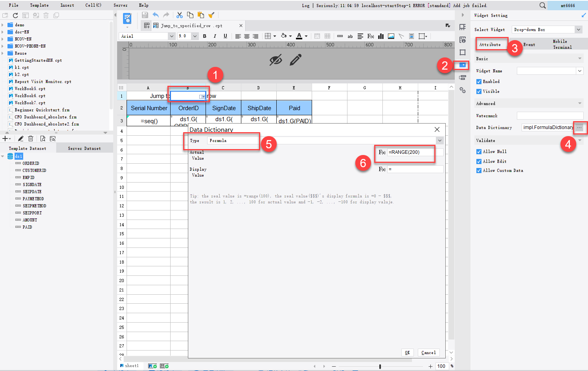Image resolution: width=588 pixels, height=371 pixels.
Task: Apply bold formatting
Action: 204,36
